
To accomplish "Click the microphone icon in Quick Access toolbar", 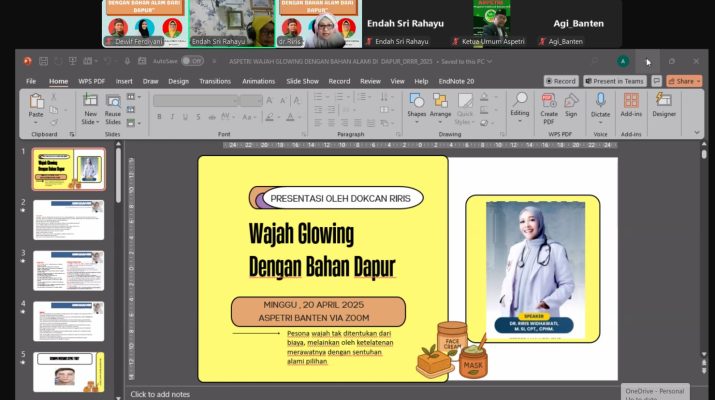I will (127, 61).
